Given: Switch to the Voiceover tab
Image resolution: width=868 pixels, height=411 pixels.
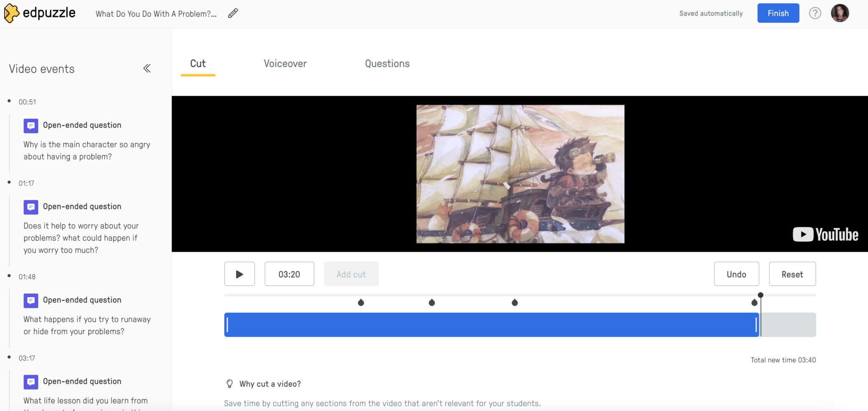Looking at the screenshot, I should click(x=285, y=64).
